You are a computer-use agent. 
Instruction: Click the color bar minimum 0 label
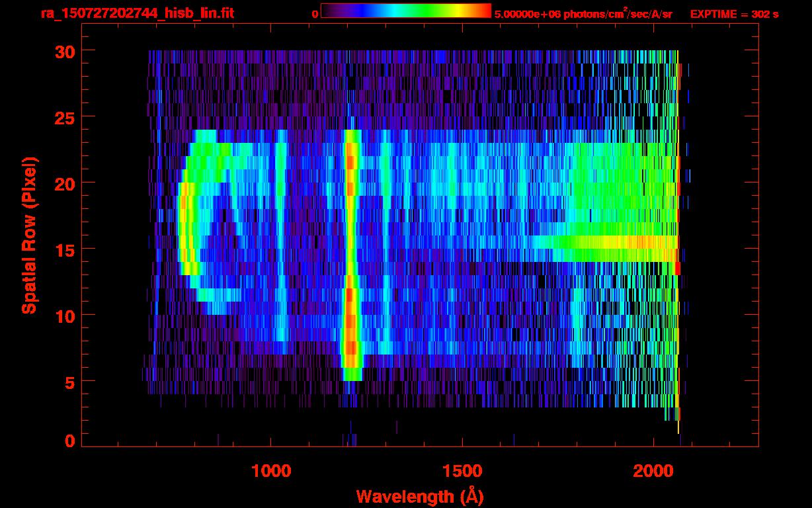[x=315, y=14]
